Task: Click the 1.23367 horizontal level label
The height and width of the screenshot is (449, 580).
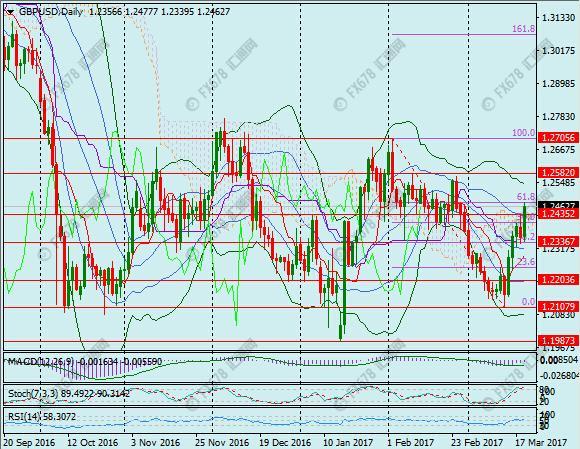Action: (x=558, y=242)
